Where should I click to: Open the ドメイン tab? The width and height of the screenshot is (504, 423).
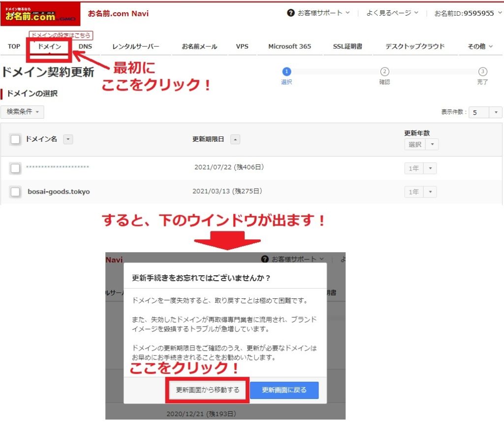tap(49, 46)
